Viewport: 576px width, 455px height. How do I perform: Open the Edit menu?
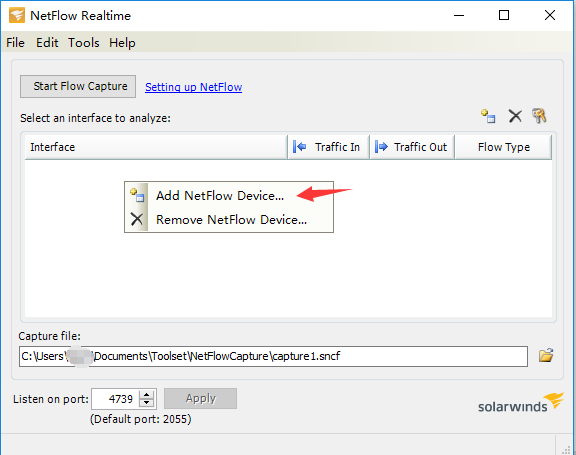pyautogui.click(x=47, y=43)
